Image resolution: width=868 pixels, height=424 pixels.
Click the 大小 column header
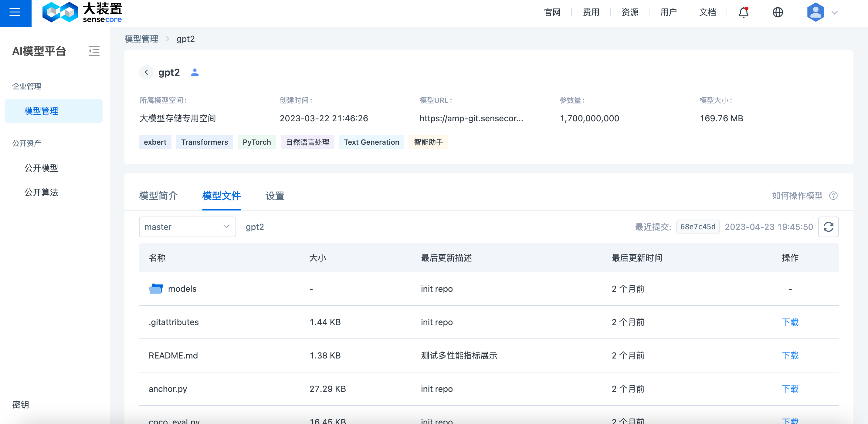coord(317,258)
